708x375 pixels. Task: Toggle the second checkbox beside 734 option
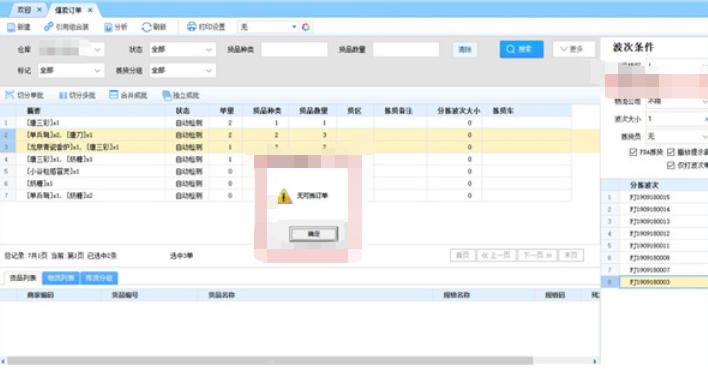[x=671, y=153]
